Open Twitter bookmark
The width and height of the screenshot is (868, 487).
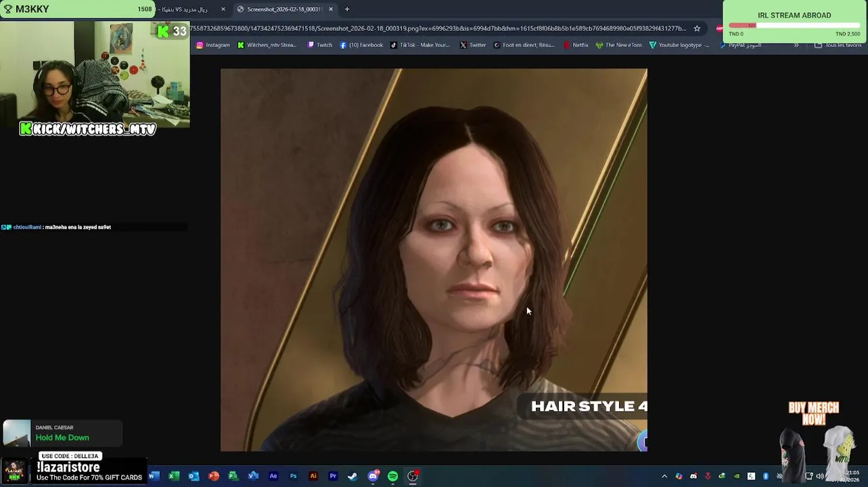click(x=473, y=45)
